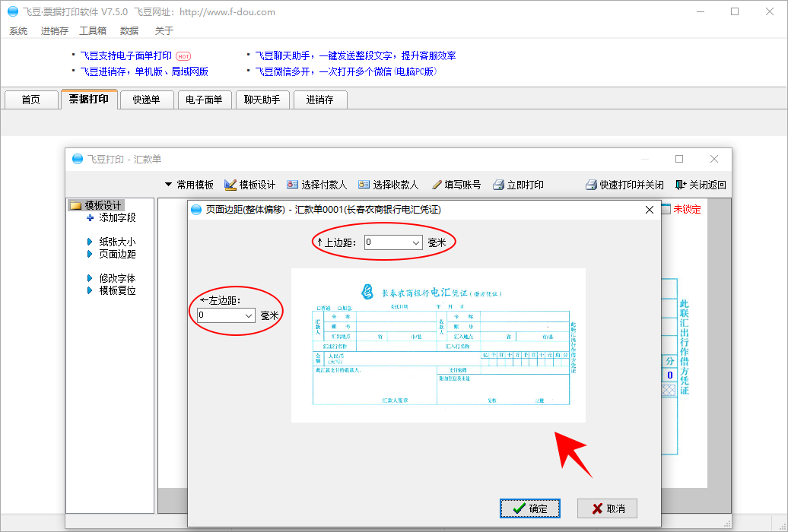Screen dimensions: 788x532
Task: Minimize the main 飞豆 application window
Action: (x=700, y=11)
